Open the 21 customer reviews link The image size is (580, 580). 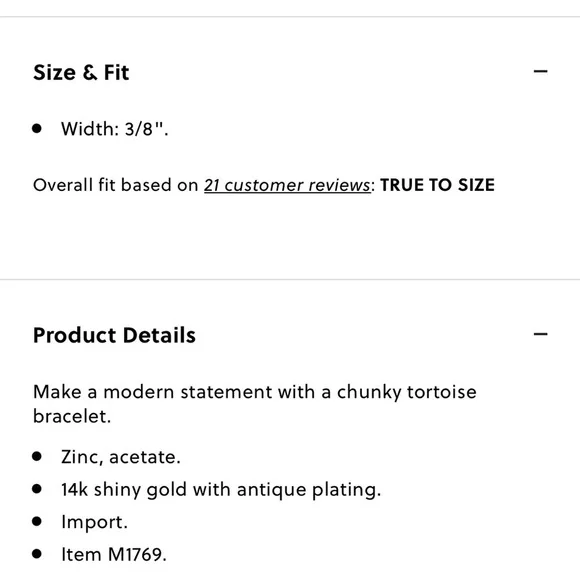(x=287, y=185)
